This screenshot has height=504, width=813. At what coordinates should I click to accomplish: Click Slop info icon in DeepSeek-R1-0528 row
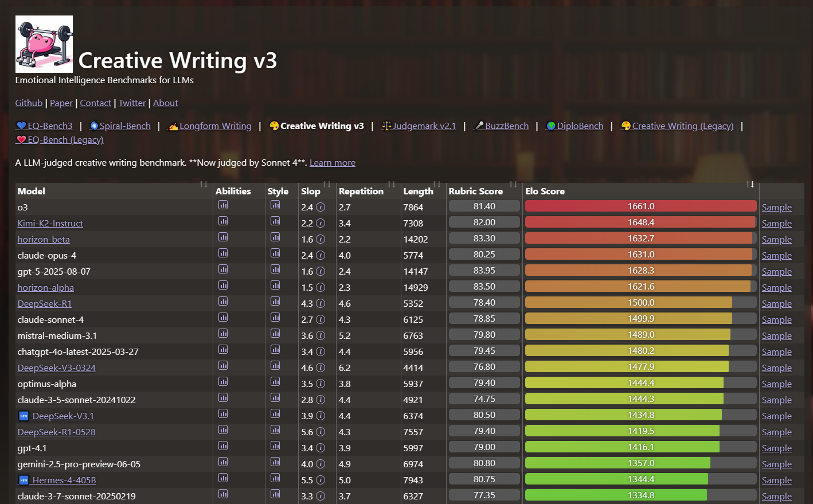[320, 432]
